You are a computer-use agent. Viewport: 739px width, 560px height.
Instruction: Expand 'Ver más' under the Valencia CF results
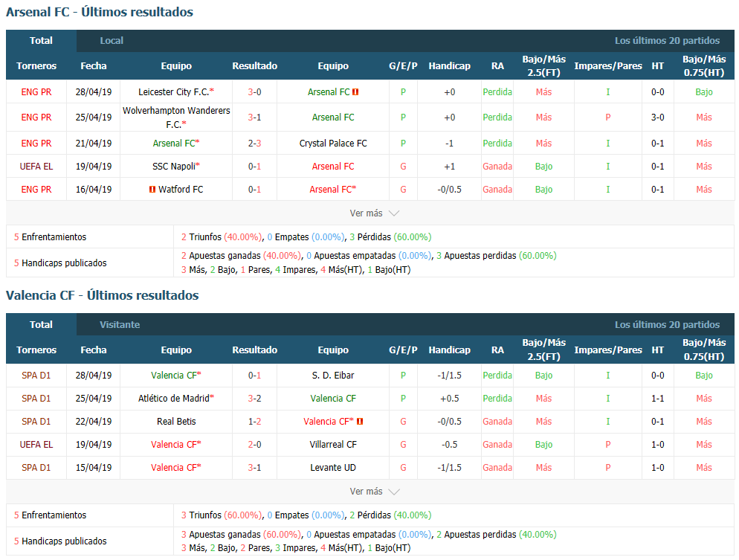tap(374, 492)
